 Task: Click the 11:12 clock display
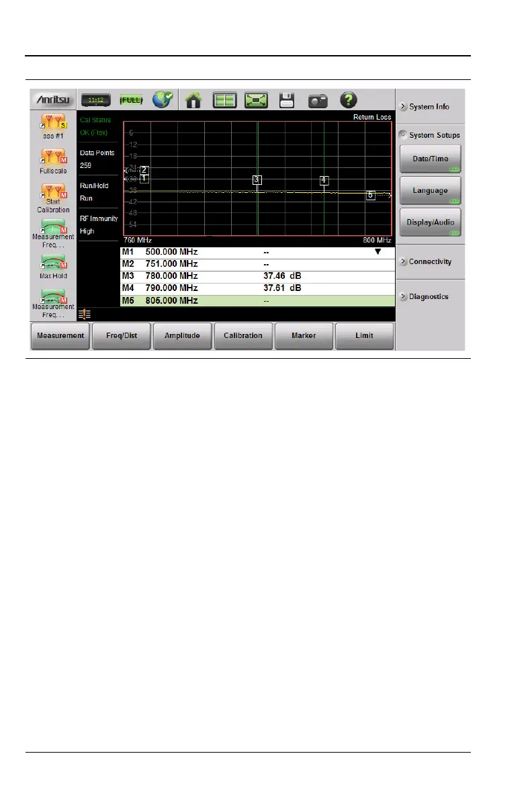(96, 100)
